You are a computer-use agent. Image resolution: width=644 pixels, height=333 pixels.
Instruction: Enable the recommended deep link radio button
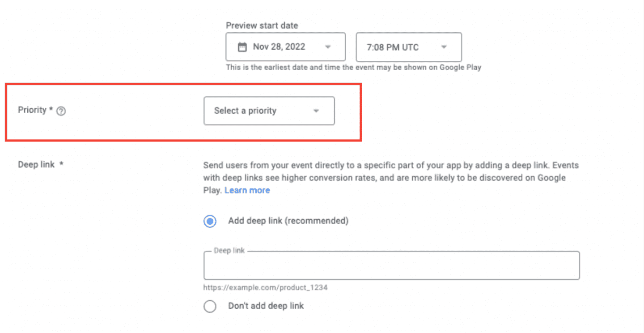coord(210,221)
